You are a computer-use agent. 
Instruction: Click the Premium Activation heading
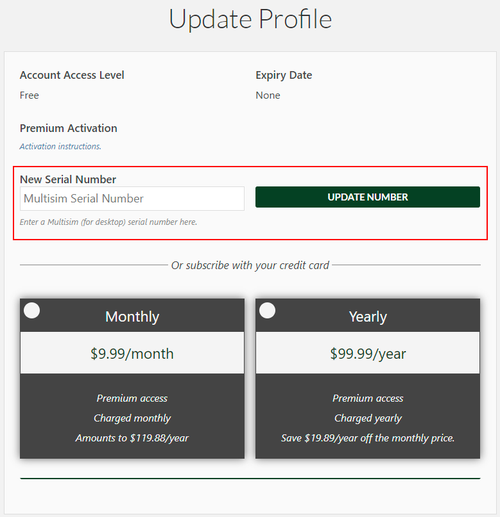coord(68,128)
